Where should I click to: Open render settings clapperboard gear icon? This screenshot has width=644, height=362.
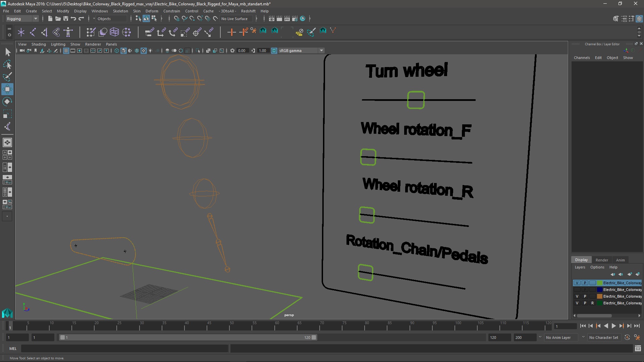point(295,19)
